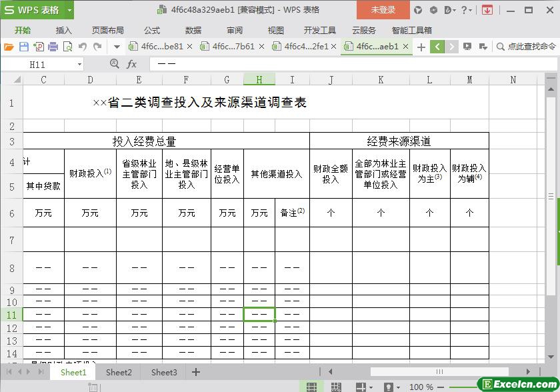Screen dimensions: 560x392
Task: Open the 插入 ribbon tab
Action: click(63, 30)
